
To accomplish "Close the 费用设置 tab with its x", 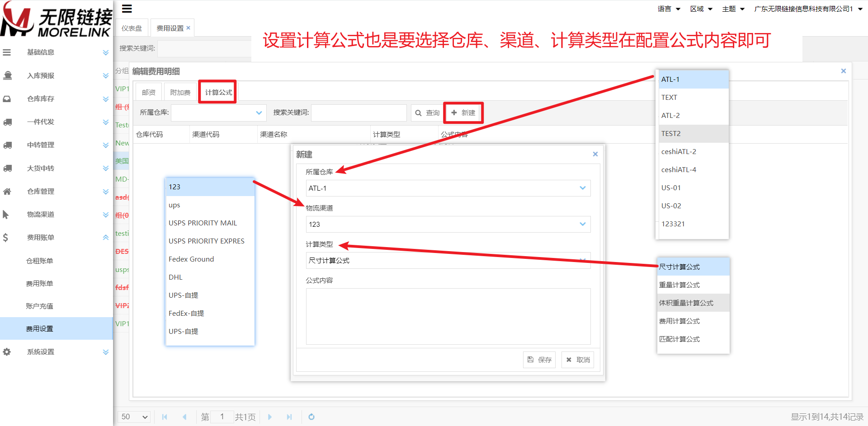I will pos(189,28).
